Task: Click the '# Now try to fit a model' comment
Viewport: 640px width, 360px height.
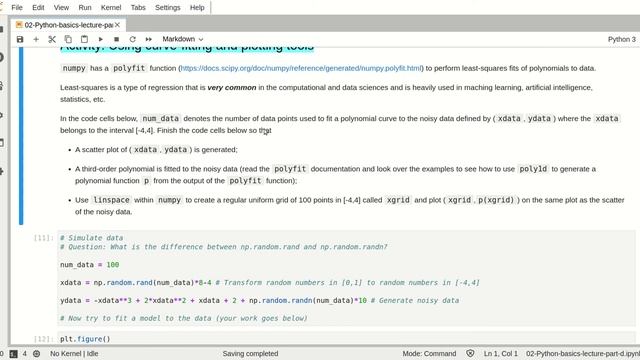Action: 184,318
